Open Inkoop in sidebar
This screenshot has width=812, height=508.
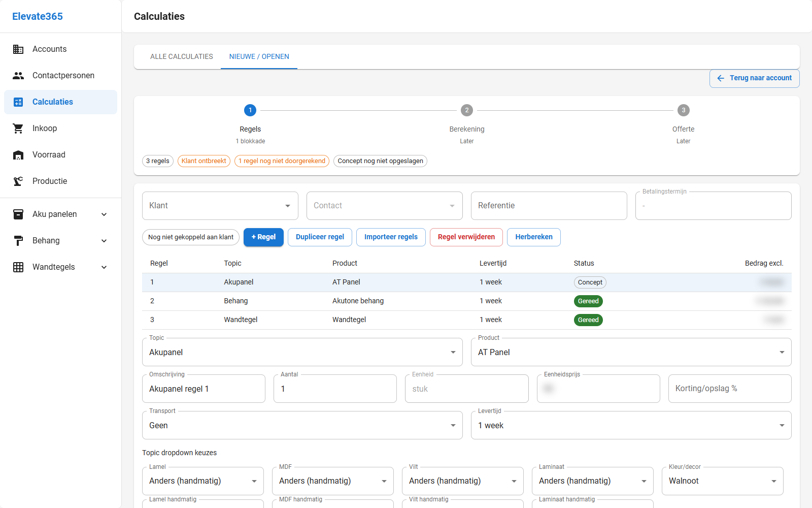[x=60, y=129]
